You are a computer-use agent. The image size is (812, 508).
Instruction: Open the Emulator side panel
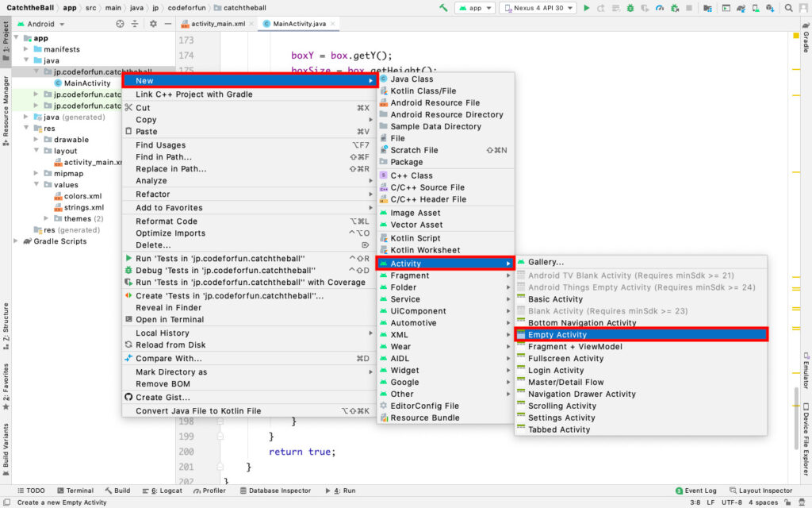tap(806, 371)
